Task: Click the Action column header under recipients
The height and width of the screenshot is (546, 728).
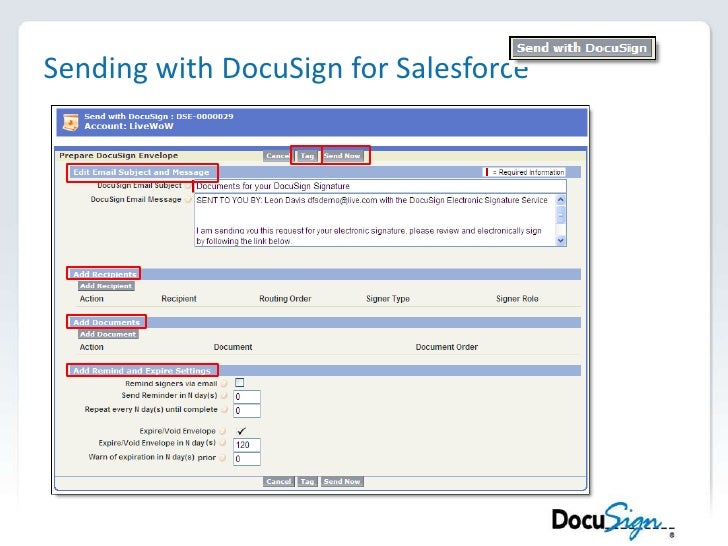Action: pyautogui.click(x=91, y=299)
